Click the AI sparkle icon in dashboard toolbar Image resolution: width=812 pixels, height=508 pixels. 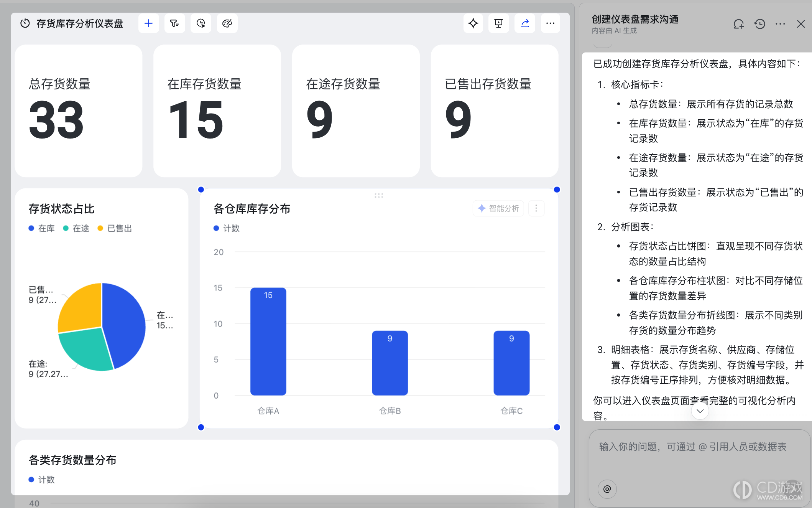click(473, 23)
